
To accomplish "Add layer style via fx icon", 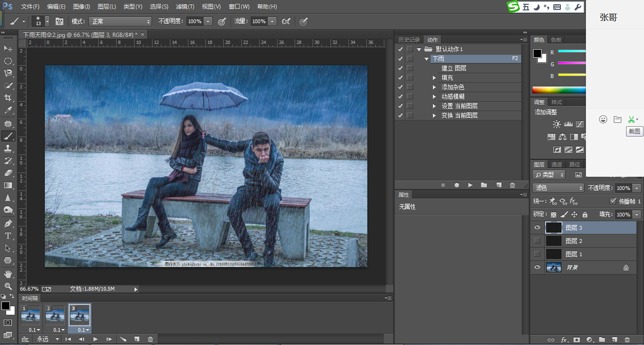I will point(564,339).
